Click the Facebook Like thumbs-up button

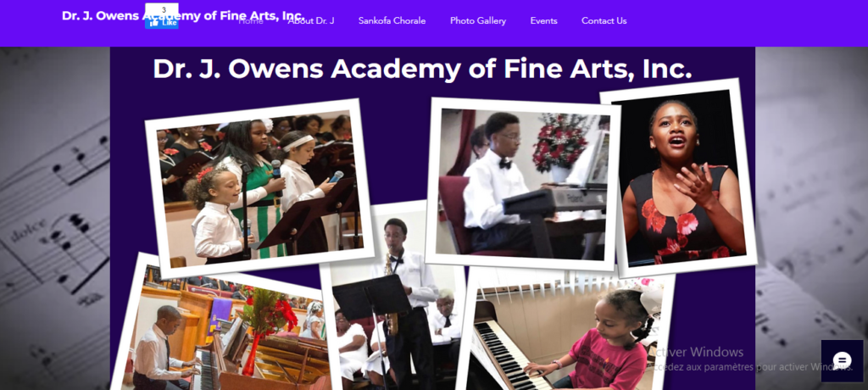coord(162,23)
